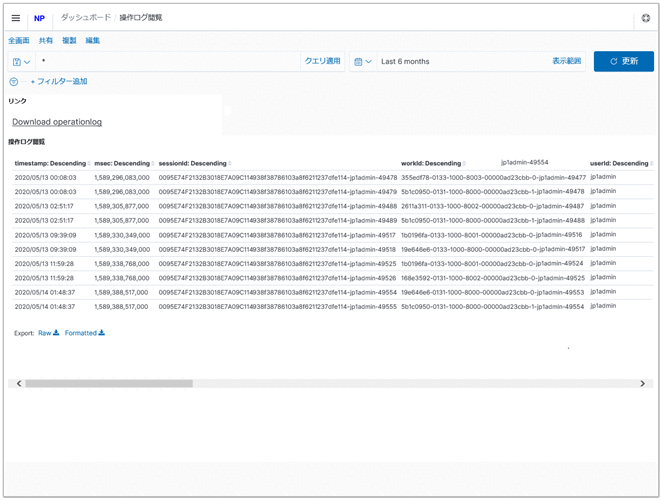This screenshot has width=661, height=500.
Task: Sort by the timestamp column
Action: (51, 163)
